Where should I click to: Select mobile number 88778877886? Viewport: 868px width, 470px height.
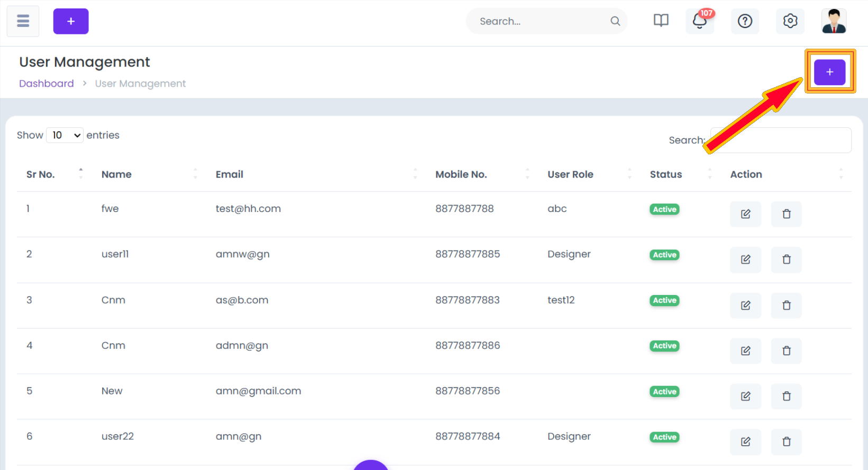click(468, 346)
